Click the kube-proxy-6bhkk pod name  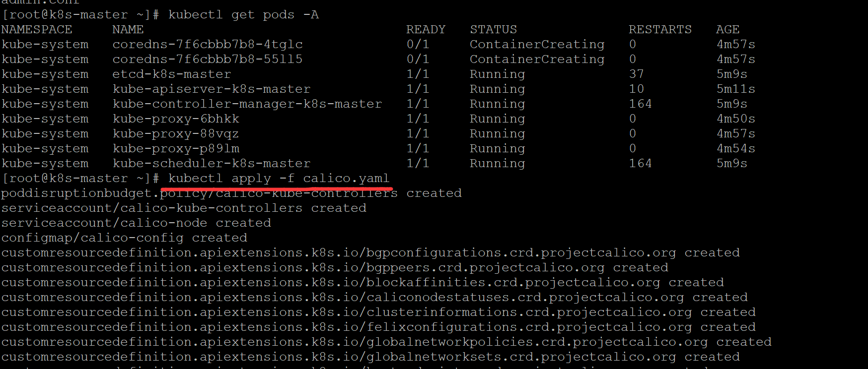176,119
